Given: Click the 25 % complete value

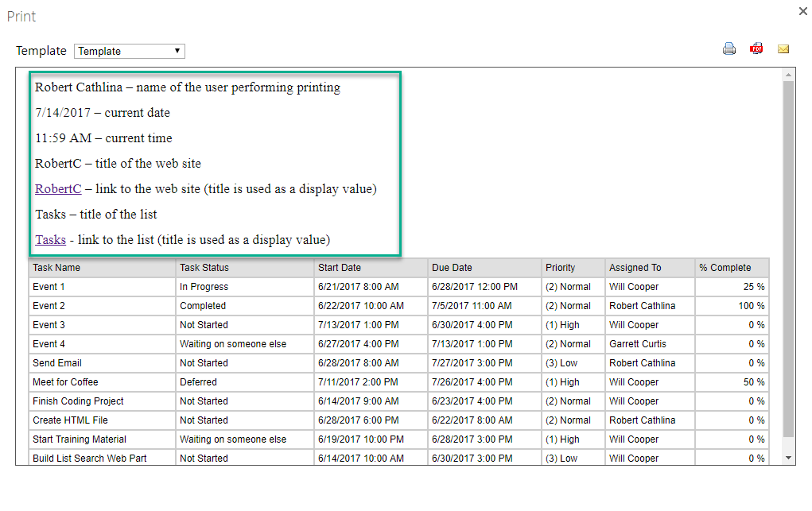Looking at the screenshot, I should click(x=754, y=287).
